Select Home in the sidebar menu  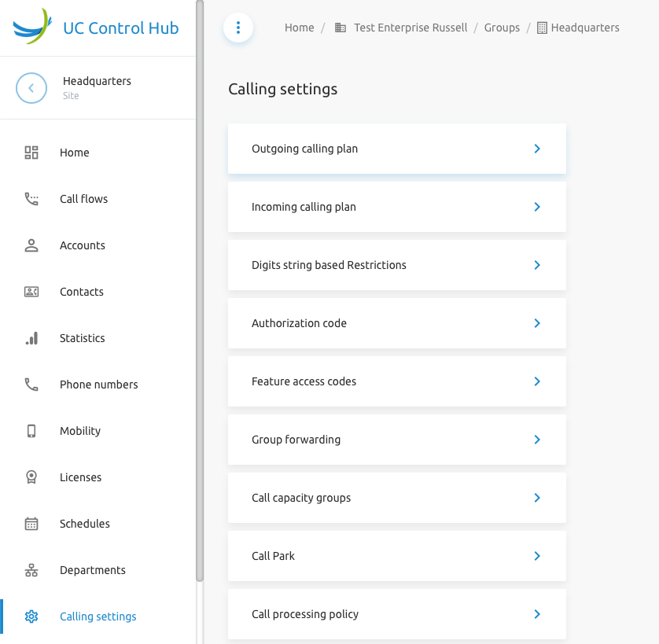tap(74, 153)
